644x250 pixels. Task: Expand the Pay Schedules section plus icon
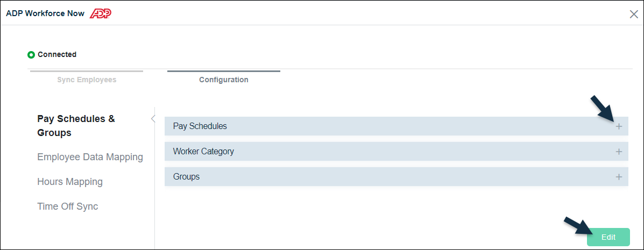click(x=619, y=126)
